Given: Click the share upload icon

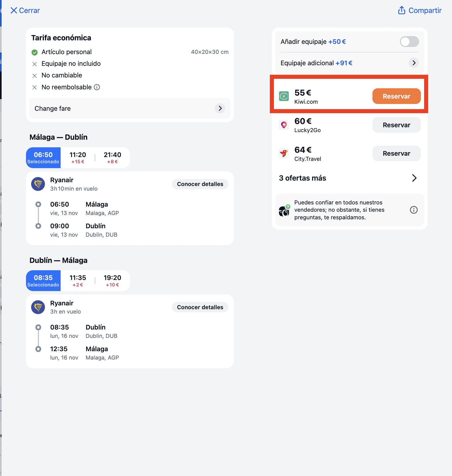Looking at the screenshot, I should tap(402, 10).
